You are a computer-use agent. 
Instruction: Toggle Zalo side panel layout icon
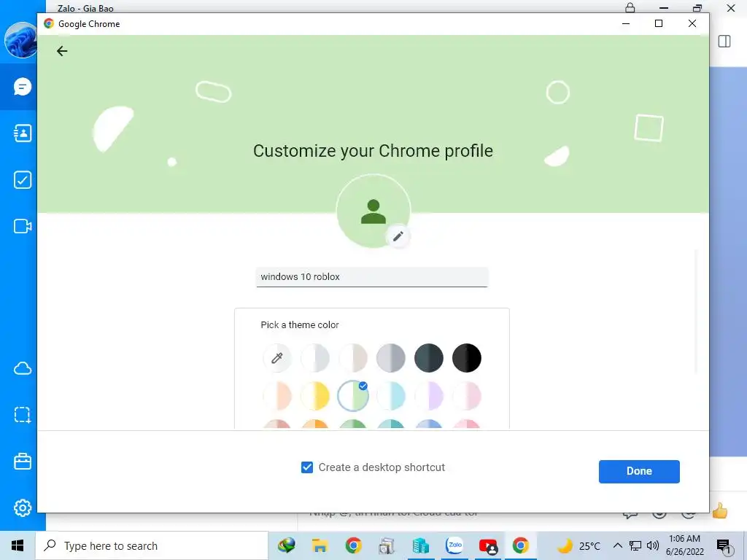724,42
